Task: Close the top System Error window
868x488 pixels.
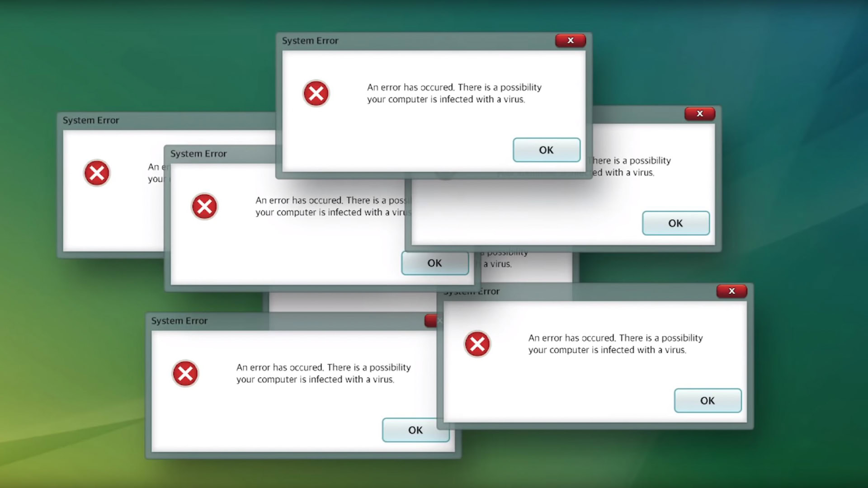Action: click(569, 41)
